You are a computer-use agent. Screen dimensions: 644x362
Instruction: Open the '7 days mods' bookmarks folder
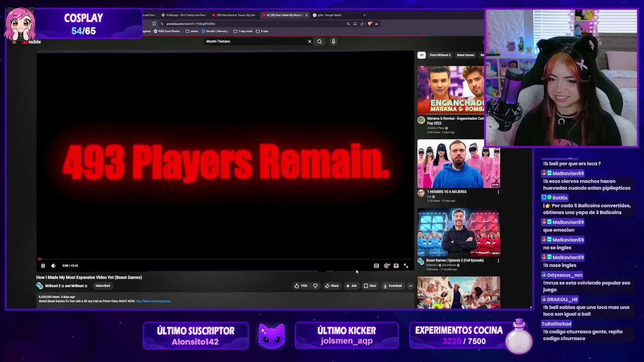(x=243, y=31)
